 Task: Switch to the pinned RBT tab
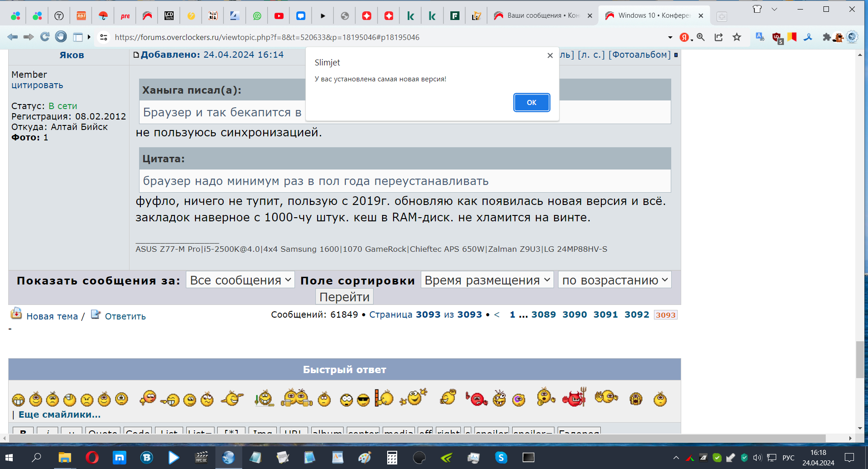click(81, 16)
